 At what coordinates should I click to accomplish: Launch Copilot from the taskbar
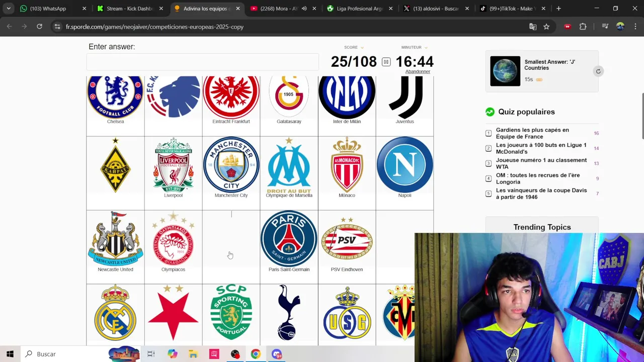click(173, 354)
